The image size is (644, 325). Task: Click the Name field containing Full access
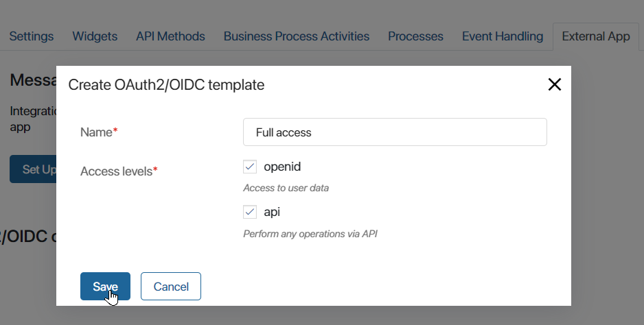(x=395, y=132)
